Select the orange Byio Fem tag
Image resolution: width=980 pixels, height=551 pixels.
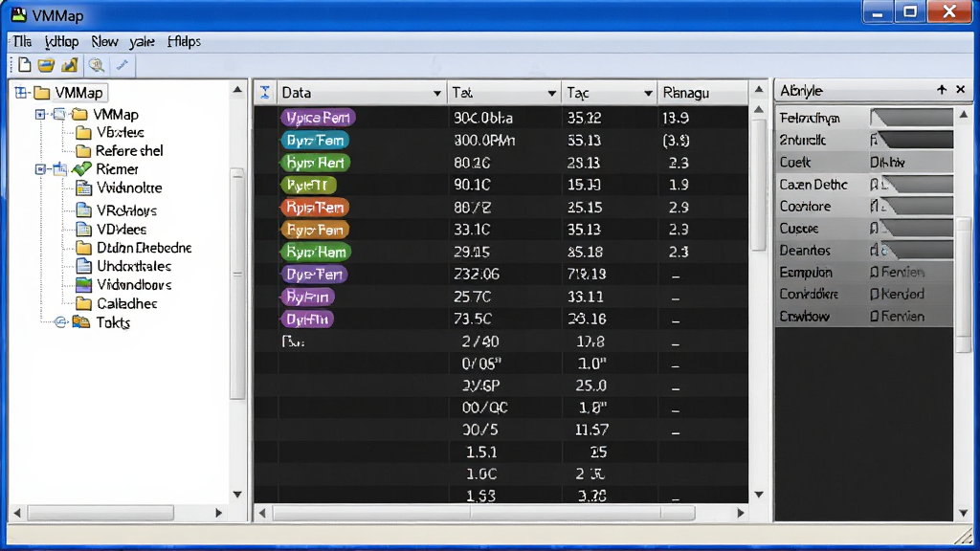[x=315, y=230]
